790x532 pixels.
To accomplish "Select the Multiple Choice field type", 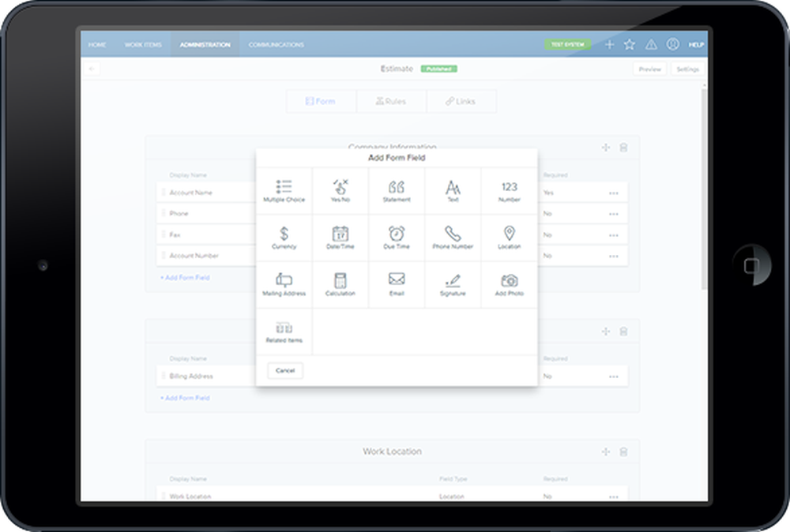I will coord(284,191).
